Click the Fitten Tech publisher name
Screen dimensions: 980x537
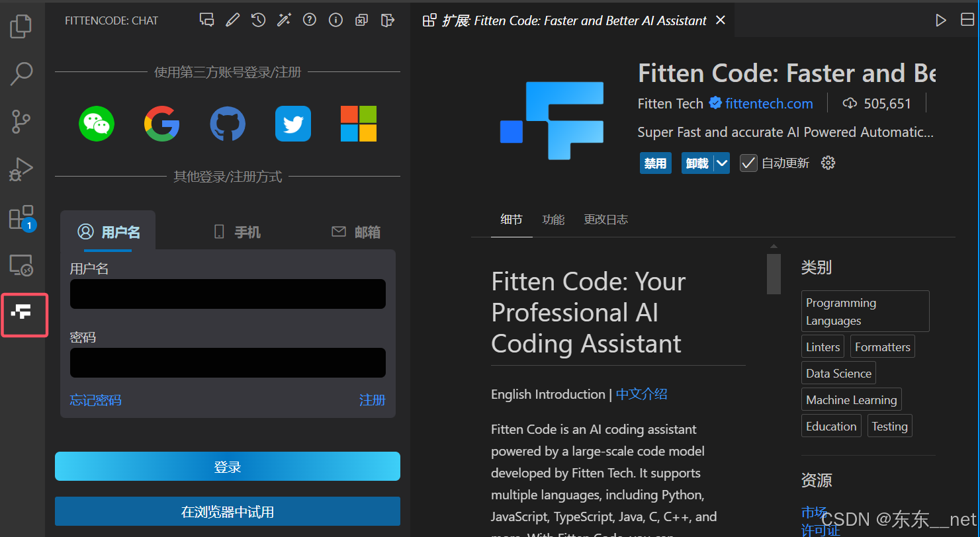(670, 103)
